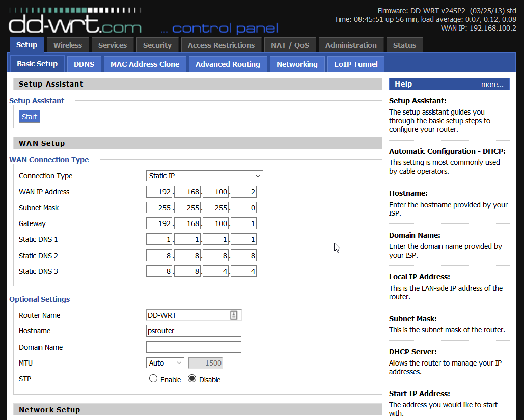Click the WAN Setup section header

pyautogui.click(x=198, y=143)
